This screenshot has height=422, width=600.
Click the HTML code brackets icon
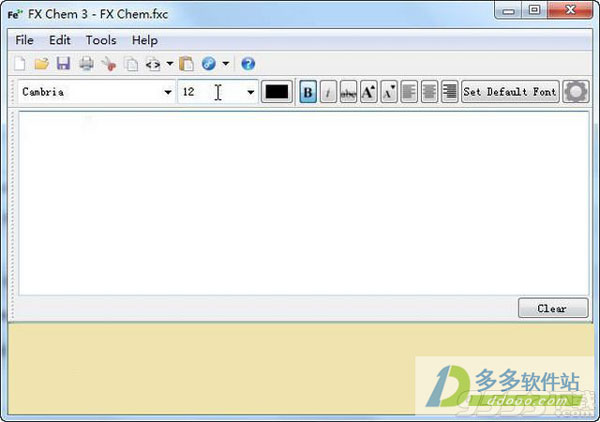(x=153, y=64)
